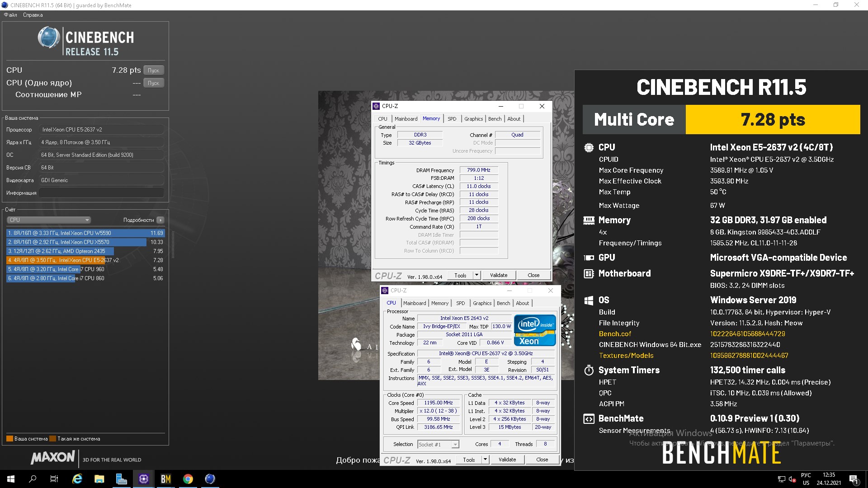Select ranking row Intel Core i7 CPU 860
The image size is (868, 488).
click(x=85, y=278)
